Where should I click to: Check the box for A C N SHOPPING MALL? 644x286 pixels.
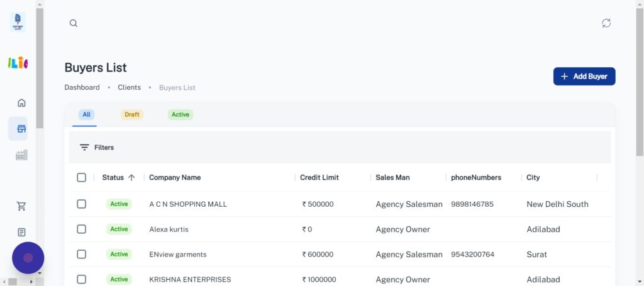(x=81, y=204)
